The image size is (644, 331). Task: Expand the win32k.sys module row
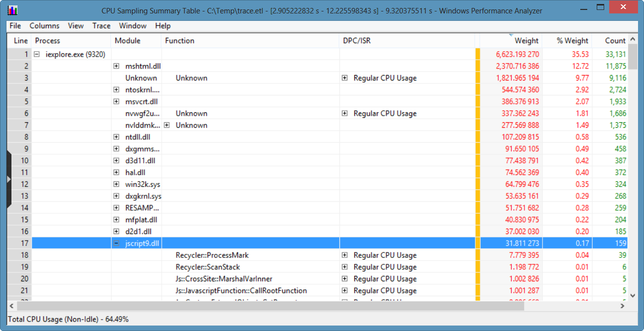tap(116, 184)
